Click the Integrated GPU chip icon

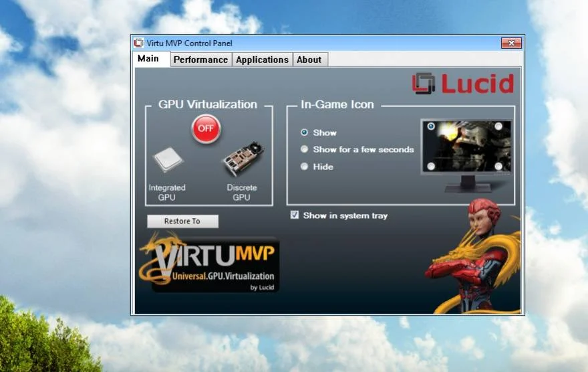[168, 160]
